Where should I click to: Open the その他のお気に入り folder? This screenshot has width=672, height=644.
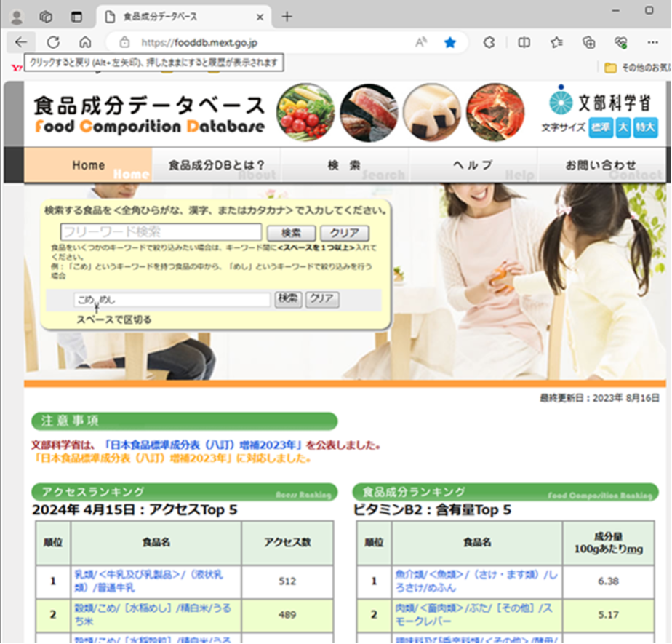[637, 68]
